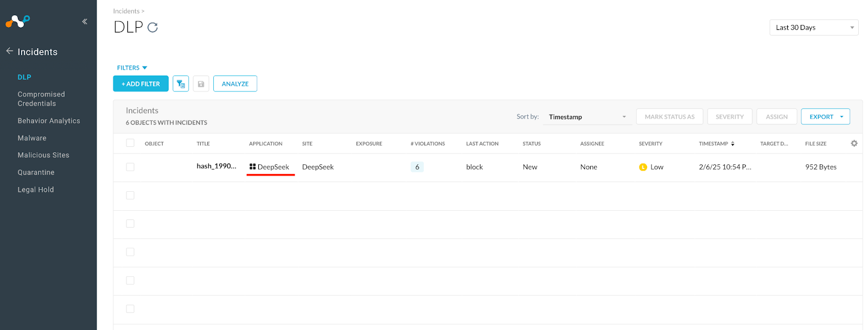Image resolution: width=868 pixels, height=330 pixels.
Task: Open the Last 30 Days range dropdown
Action: tap(814, 28)
